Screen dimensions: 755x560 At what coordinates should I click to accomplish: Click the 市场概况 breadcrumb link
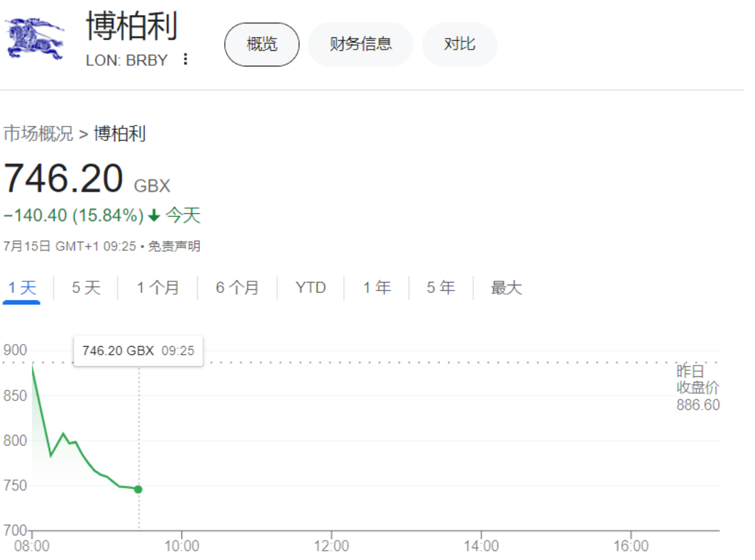click(x=38, y=133)
